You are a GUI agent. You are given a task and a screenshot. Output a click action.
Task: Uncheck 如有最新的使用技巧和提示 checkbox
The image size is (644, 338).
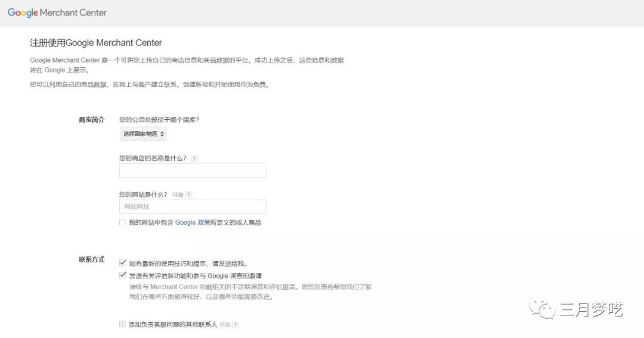click(122, 263)
